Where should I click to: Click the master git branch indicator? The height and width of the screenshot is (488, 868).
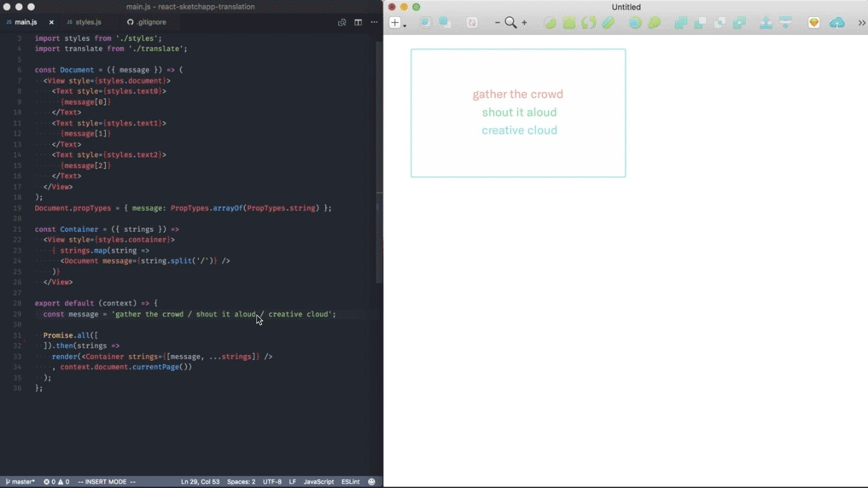[x=20, y=482]
